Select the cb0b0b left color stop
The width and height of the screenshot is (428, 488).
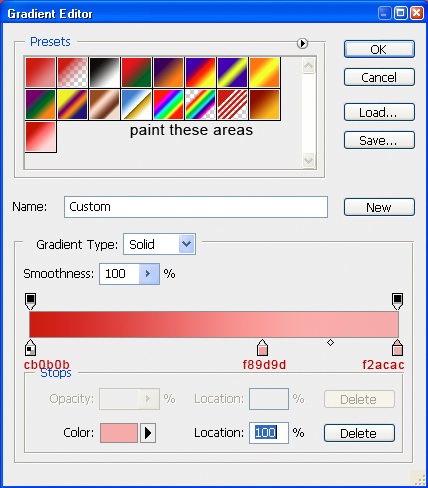31,348
